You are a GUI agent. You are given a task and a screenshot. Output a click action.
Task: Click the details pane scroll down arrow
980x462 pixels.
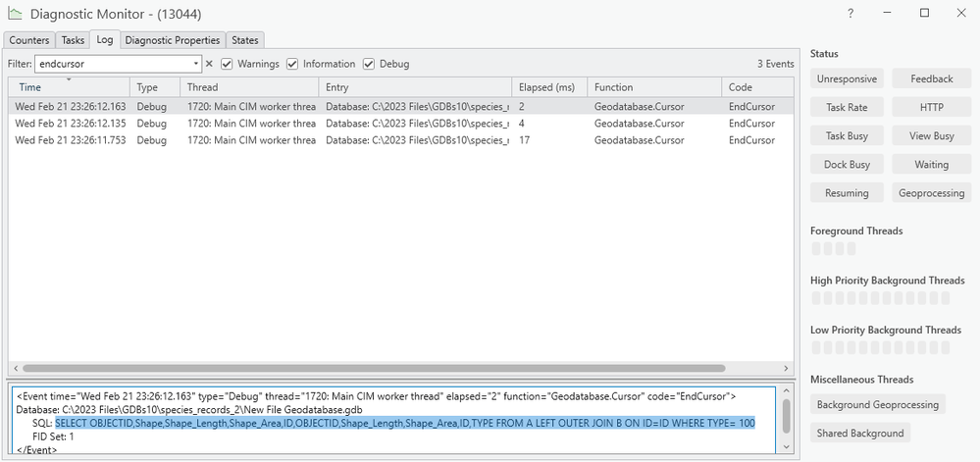tap(786, 446)
